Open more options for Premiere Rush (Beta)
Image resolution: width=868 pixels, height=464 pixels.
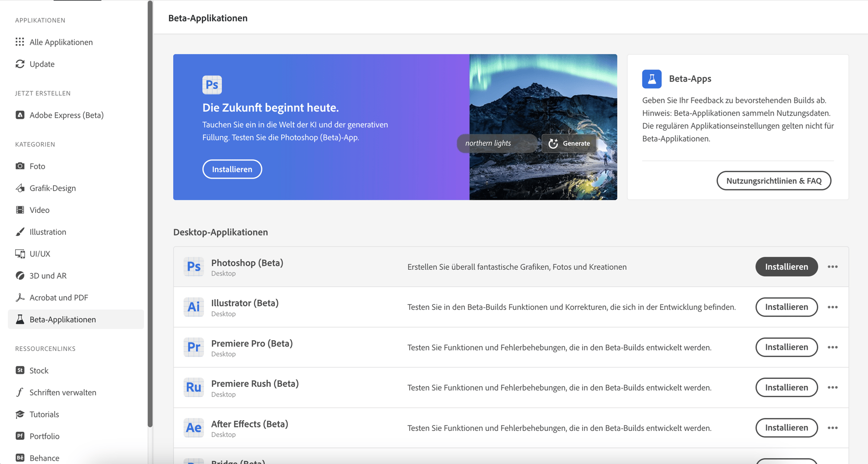(832, 388)
